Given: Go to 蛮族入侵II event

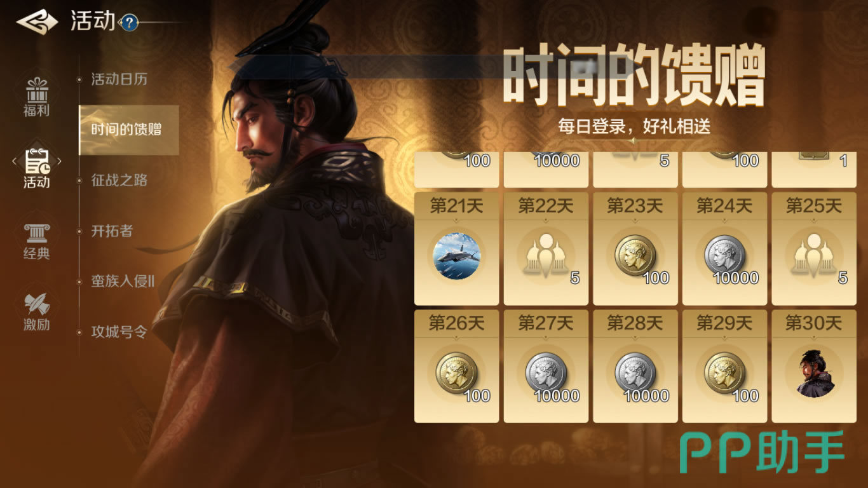Looking at the screenshot, I should click(123, 281).
